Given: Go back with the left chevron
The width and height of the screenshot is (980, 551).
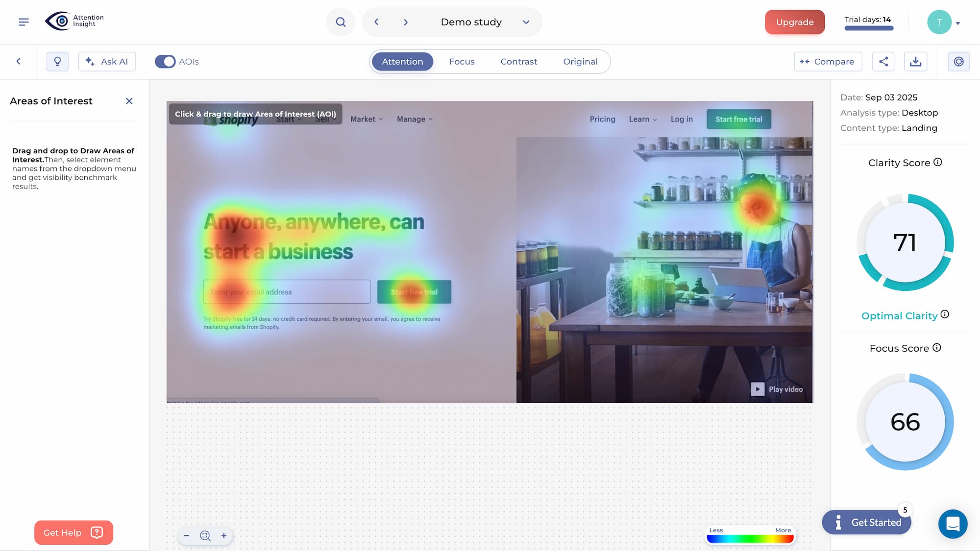Looking at the screenshot, I should coord(19,61).
